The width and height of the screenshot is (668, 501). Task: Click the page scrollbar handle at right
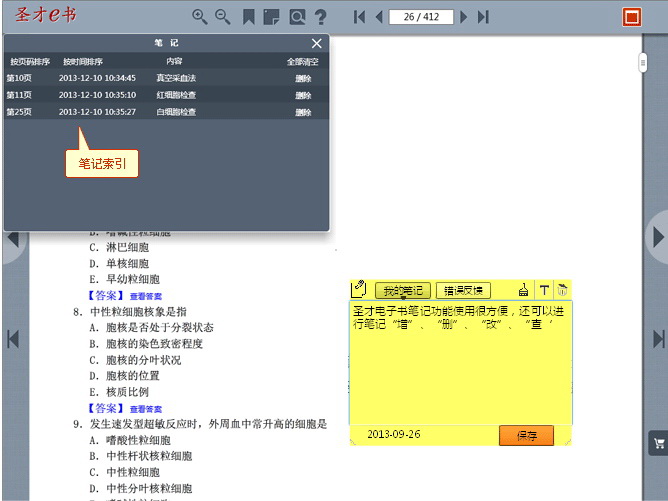[x=643, y=63]
